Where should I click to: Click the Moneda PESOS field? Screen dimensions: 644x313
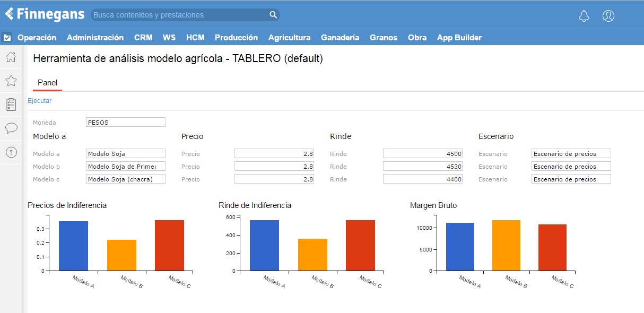pos(126,122)
